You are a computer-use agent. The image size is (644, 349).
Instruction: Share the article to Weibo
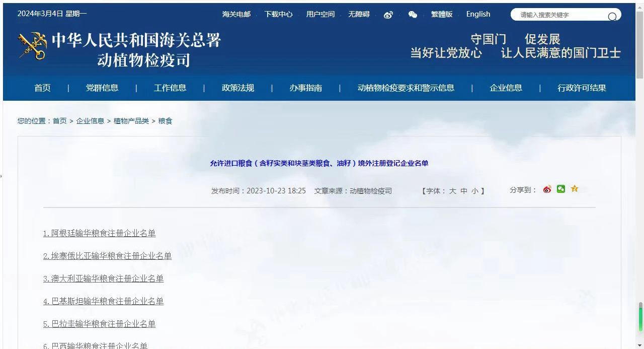547,189
